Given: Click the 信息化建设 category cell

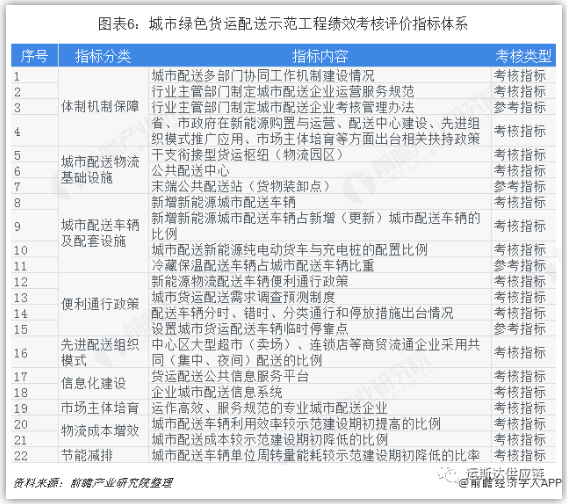Looking at the screenshot, I should (x=93, y=383).
